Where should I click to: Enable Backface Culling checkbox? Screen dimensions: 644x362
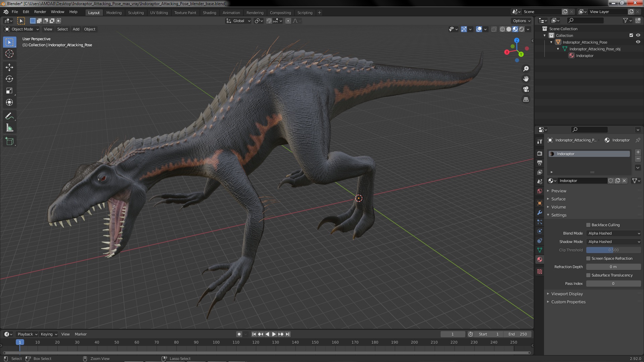588,225
